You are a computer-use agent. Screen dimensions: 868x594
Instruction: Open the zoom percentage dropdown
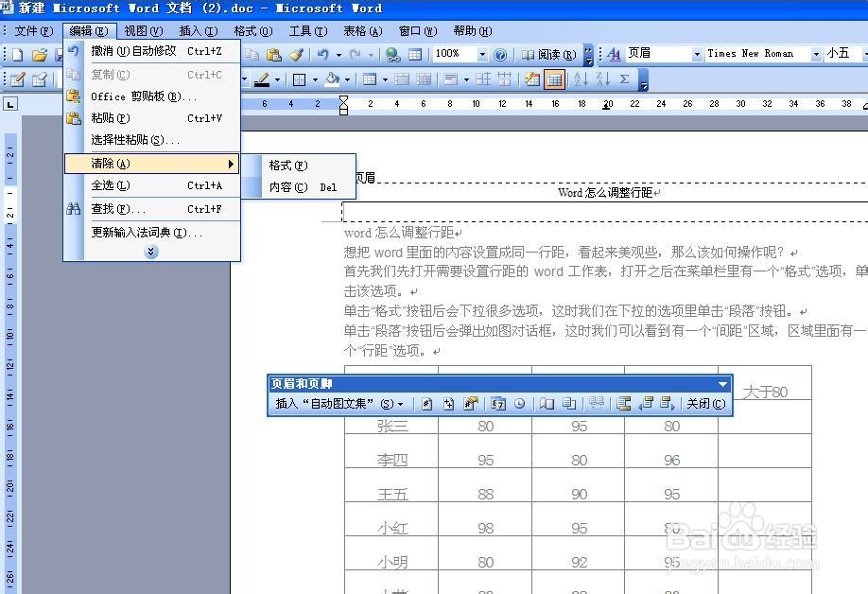pos(480,54)
